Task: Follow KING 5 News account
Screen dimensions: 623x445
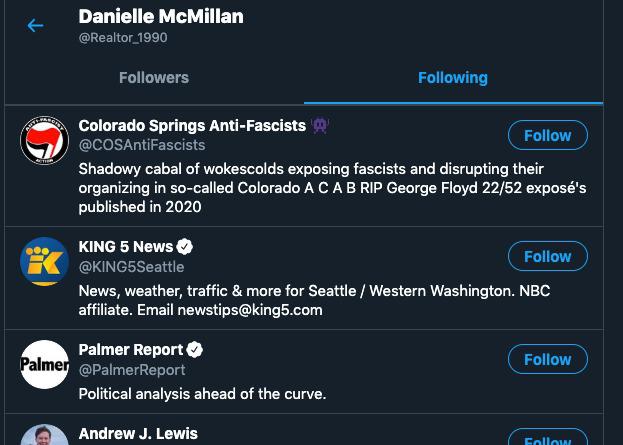Action: [x=547, y=256]
